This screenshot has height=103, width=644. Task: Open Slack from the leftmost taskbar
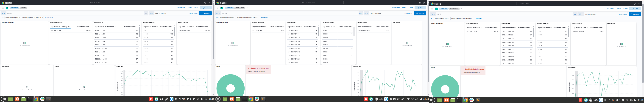click(42, 99)
